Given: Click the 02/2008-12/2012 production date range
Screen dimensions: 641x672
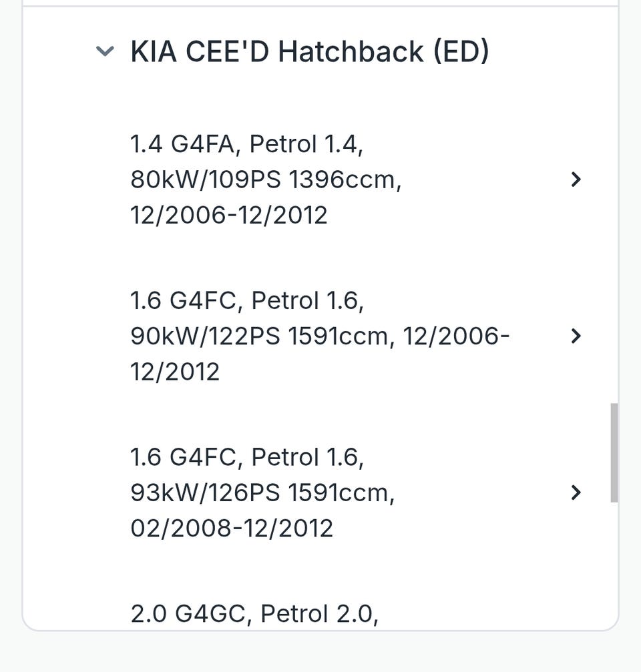Looking at the screenshot, I should (x=231, y=528).
